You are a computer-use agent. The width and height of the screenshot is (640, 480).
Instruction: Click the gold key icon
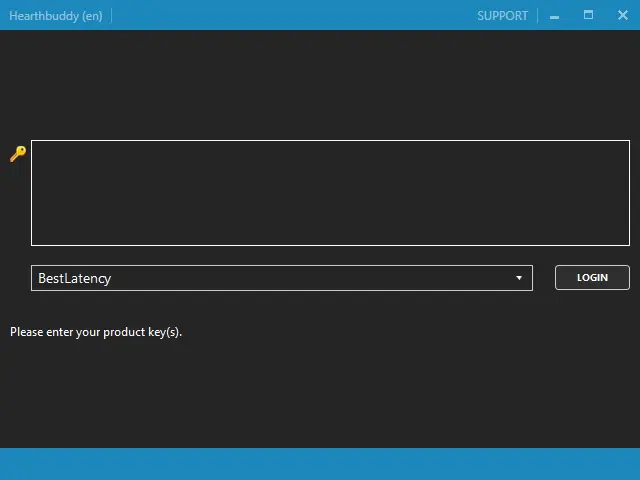pyautogui.click(x=18, y=154)
